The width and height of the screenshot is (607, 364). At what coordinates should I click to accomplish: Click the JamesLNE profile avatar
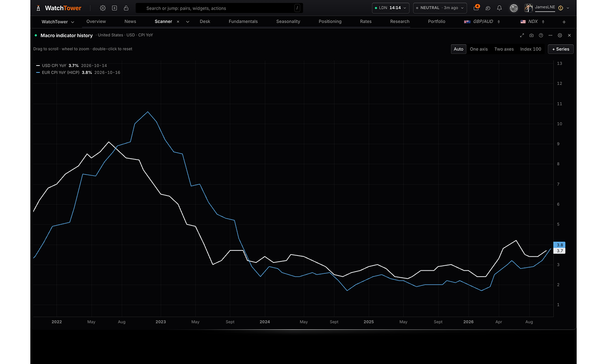point(528,8)
